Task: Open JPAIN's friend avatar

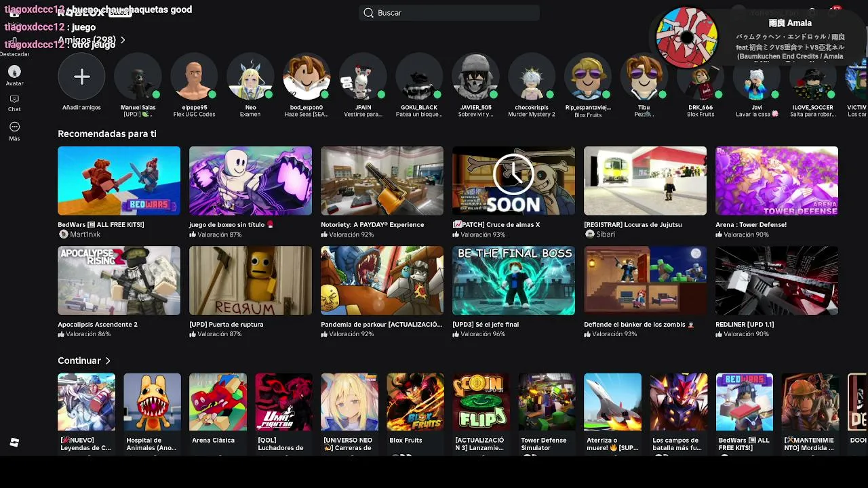Action: coord(363,77)
